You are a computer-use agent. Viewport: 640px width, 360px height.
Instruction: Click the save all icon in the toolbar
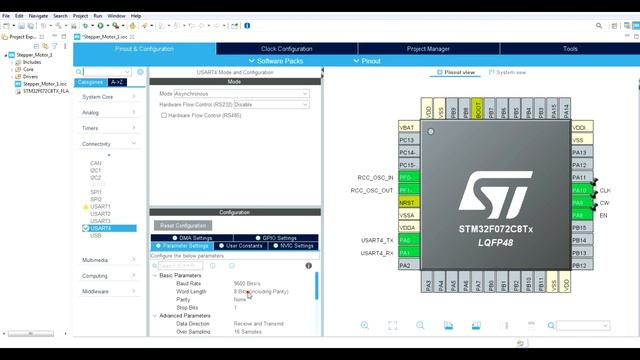pyautogui.click(x=31, y=26)
